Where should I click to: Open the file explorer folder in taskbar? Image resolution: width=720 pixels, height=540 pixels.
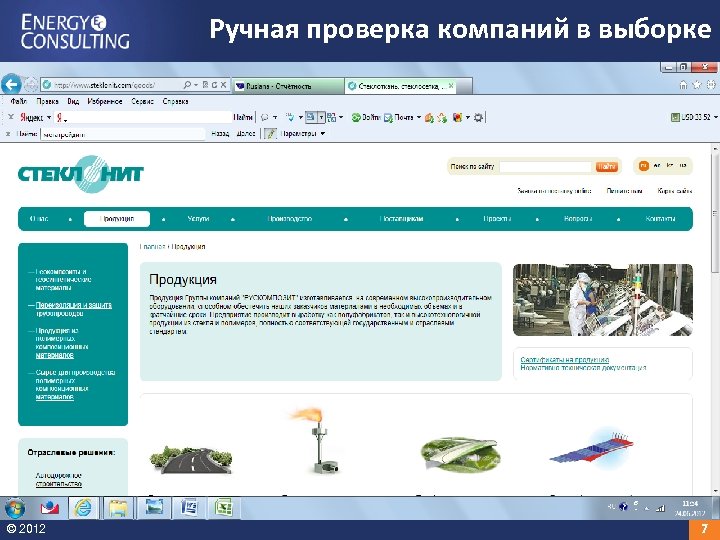click(118, 508)
